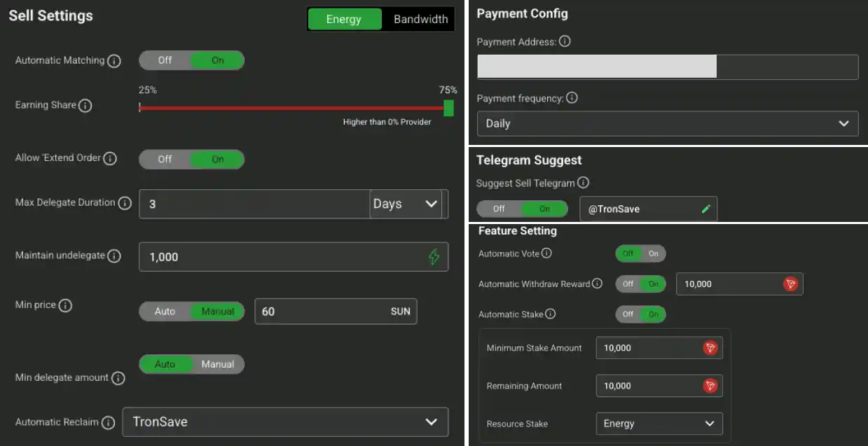Switch to the Bandwidth tab
868x446 pixels.
420,19
